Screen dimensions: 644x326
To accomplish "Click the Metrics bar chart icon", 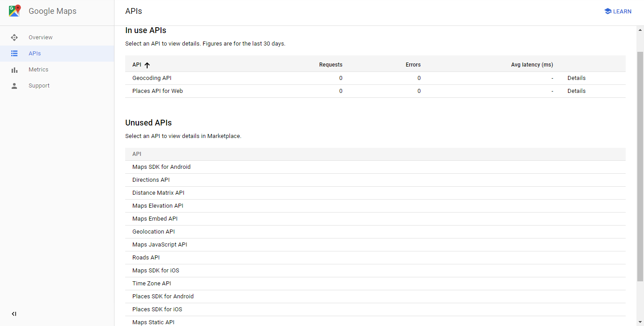I will pyautogui.click(x=14, y=70).
